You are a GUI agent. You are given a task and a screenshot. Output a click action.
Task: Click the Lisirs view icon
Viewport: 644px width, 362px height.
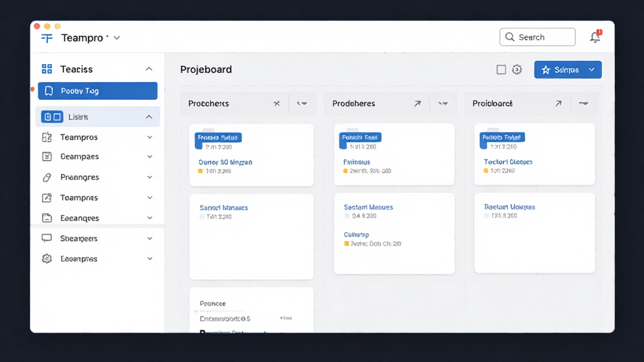pos(52,117)
